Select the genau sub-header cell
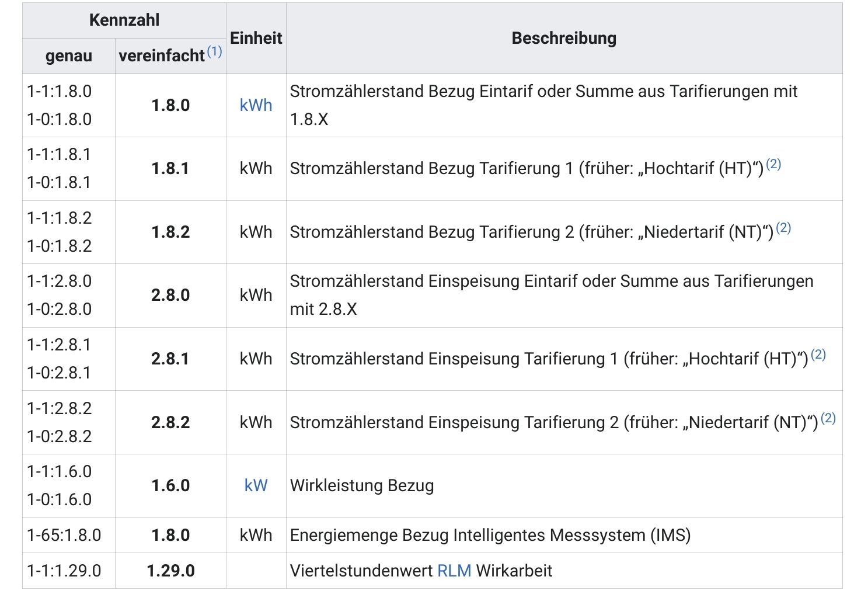The height and width of the screenshot is (601, 868). [68, 56]
